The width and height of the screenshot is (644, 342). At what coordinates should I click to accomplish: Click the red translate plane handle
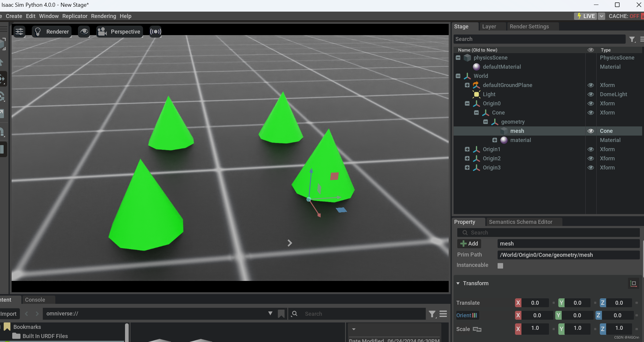click(334, 176)
